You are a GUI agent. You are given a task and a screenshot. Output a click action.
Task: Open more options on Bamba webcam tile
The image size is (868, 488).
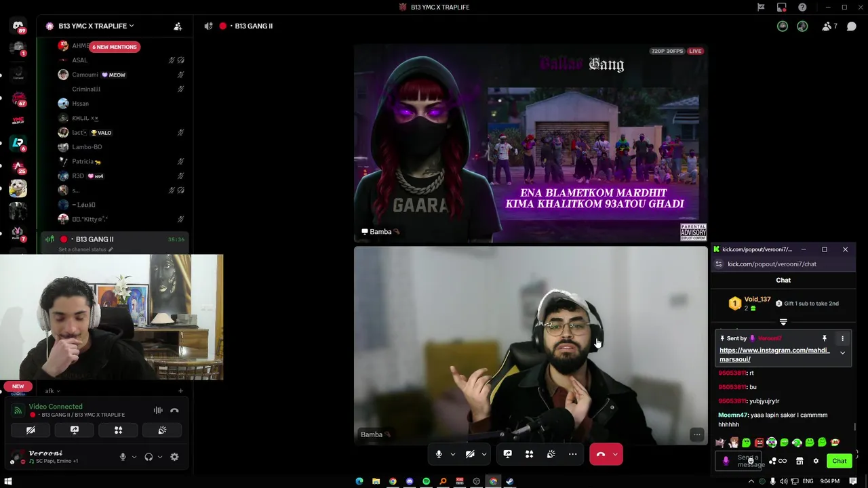point(696,434)
